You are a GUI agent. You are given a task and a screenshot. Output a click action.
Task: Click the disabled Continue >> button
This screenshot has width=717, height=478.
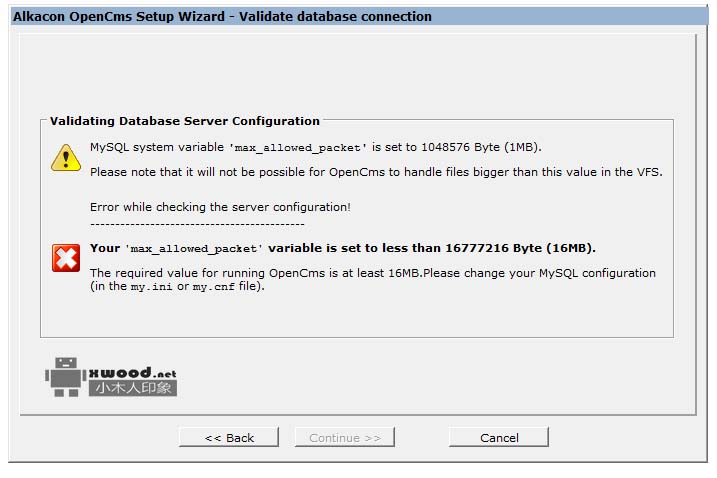coord(345,437)
